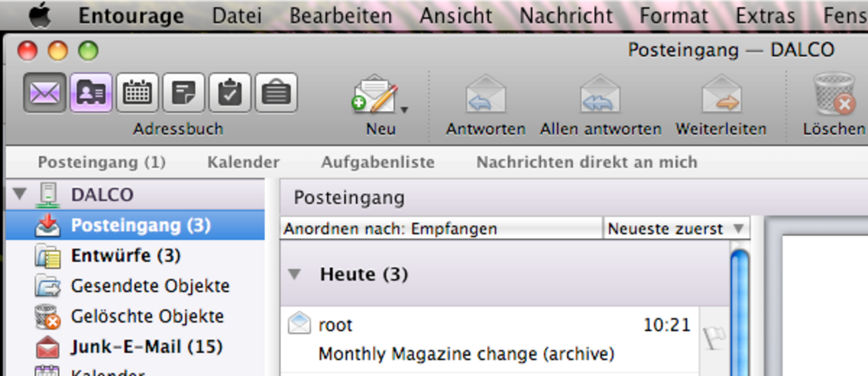Click the message list scrollbar
The image size is (868, 376).
pos(740,312)
